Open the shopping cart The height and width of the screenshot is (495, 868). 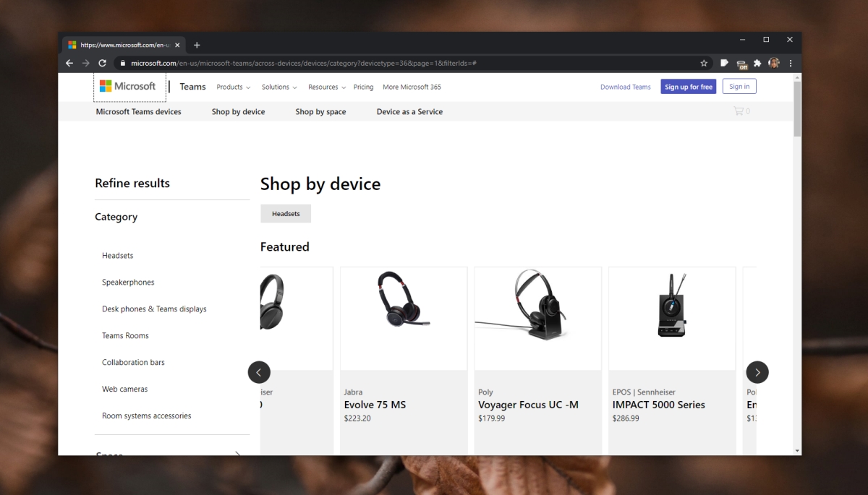point(741,111)
